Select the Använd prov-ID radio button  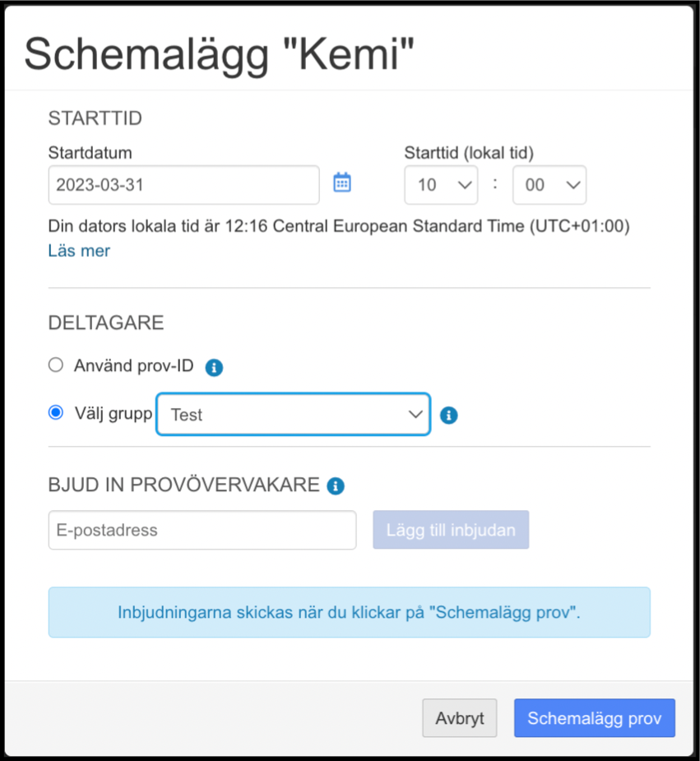(56, 364)
